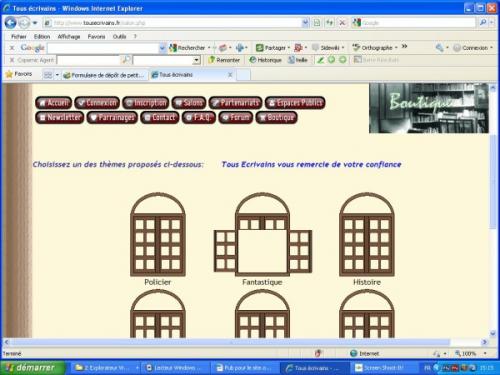Screen dimensions: 500x375
Task: Open the démarrer start menu
Action: point(32,368)
